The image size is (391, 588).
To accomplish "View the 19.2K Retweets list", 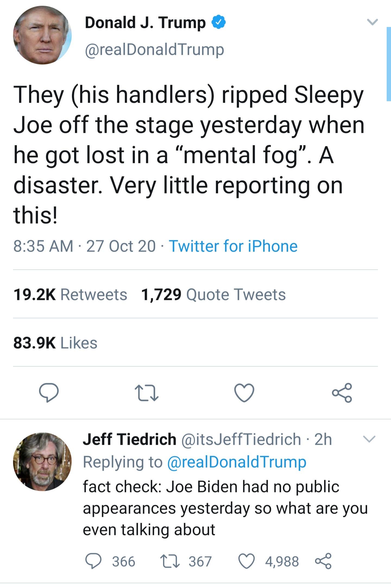I will coord(70,295).
